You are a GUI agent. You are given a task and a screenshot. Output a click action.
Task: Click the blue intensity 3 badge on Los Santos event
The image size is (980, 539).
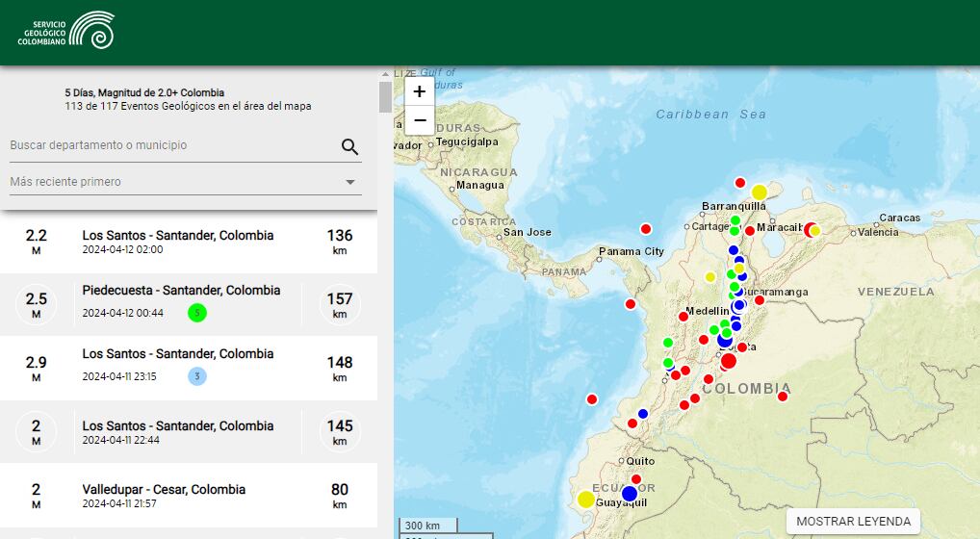click(x=197, y=376)
